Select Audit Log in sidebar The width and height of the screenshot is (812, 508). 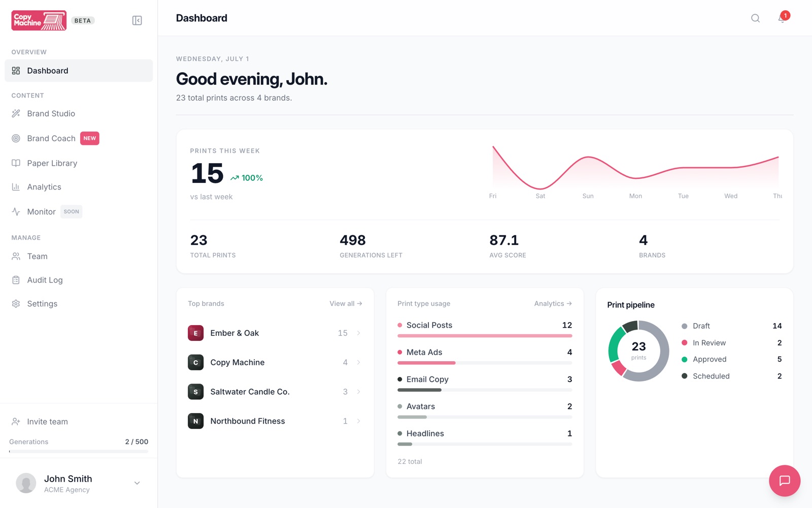point(79,280)
